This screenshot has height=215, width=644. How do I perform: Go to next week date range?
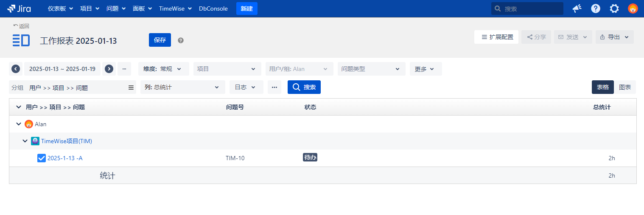(109, 69)
